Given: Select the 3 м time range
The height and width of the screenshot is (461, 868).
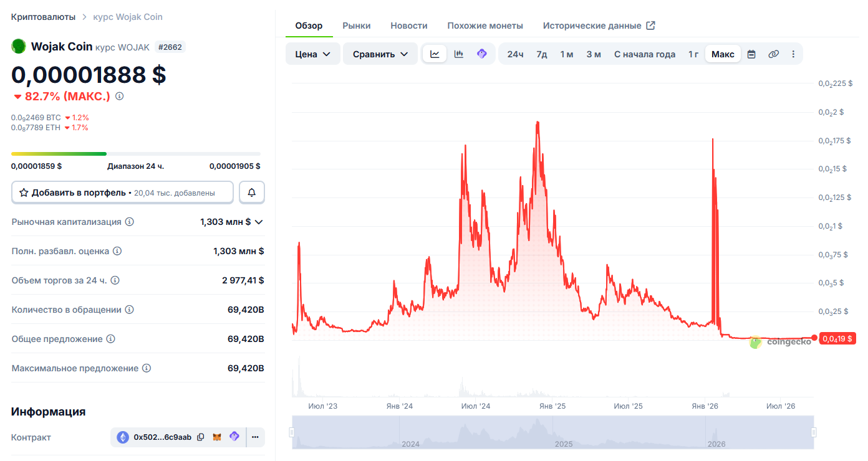Looking at the screenshot, I should pos(594,54).
